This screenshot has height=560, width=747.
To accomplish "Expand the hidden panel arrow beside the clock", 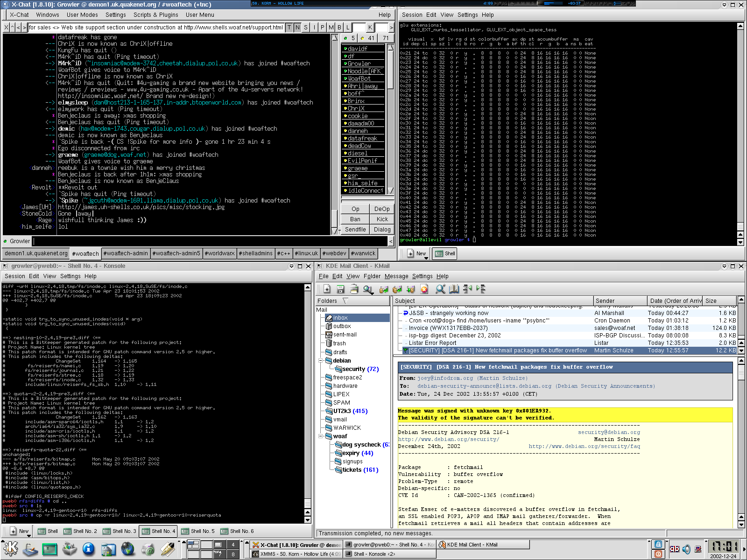I will pyautogui.click(x=744, y=549).
